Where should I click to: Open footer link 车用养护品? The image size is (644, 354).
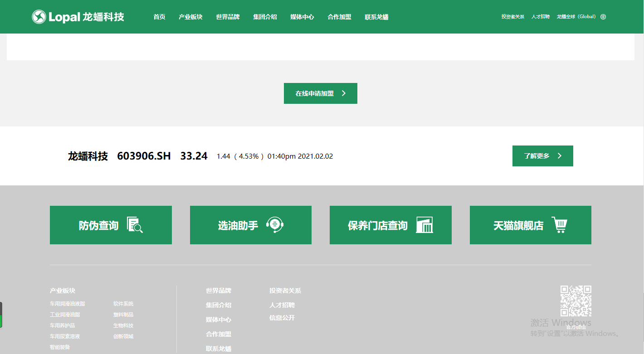[63, 325]
